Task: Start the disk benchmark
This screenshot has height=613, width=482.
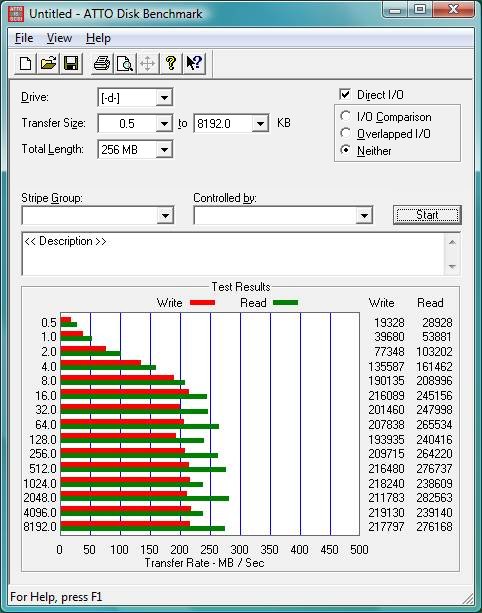Action: (x=427, y=215)
